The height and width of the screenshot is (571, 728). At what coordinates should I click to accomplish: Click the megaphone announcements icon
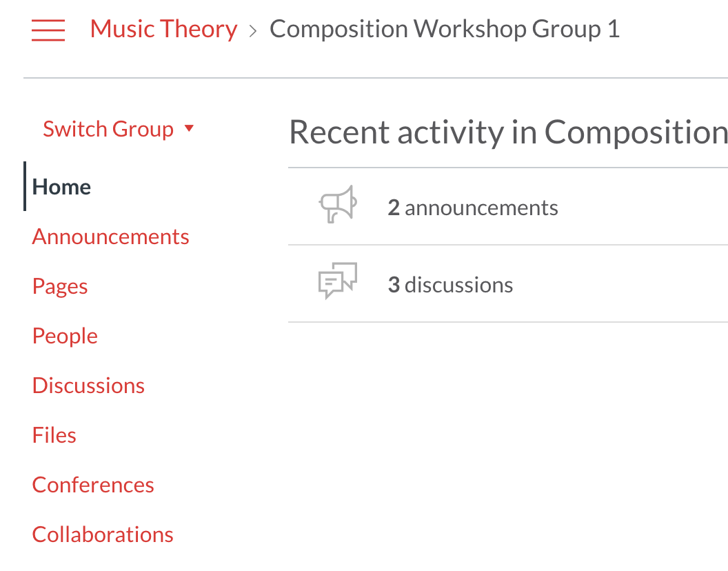coord(338,204)
